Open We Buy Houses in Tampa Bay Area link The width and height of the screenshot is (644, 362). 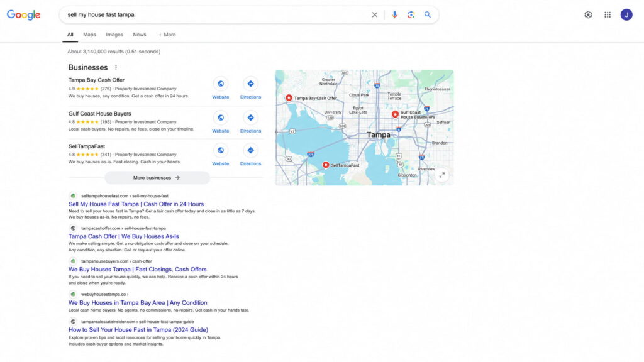coord(138,303)
